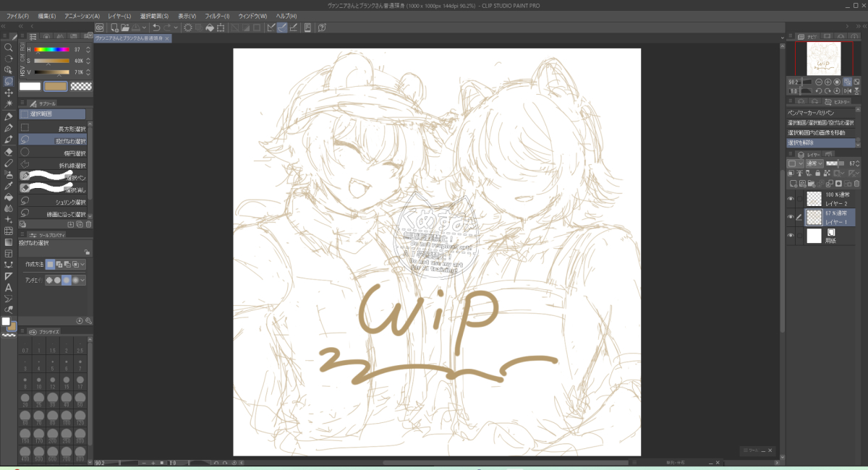The height and width of the screenshot is (470, 868).
Task: Click the New canvas icon
Action: [x=115, y=27]
